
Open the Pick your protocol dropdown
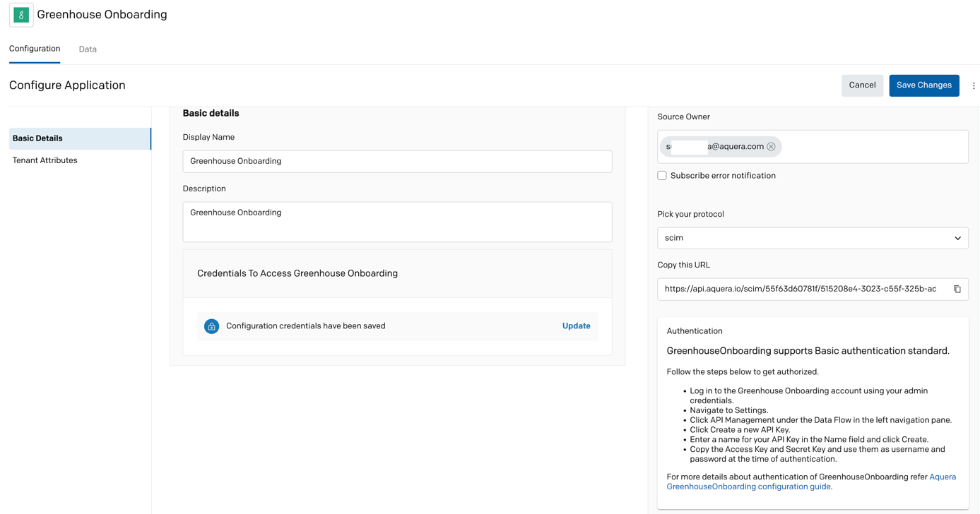(x=813, y=238)
